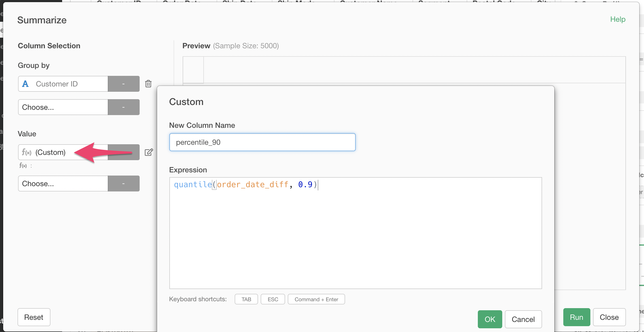Image resolution: width=644 pixels, height=332 pixels.
Task: Click inside the Expression editor
Action: 355,233
